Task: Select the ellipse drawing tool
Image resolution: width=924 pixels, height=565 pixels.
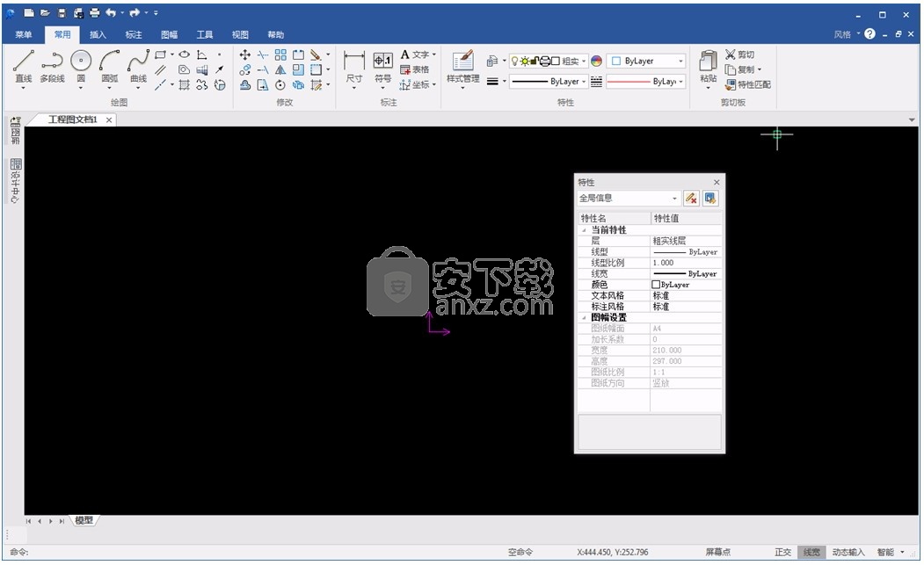Action: coord(185,54)
